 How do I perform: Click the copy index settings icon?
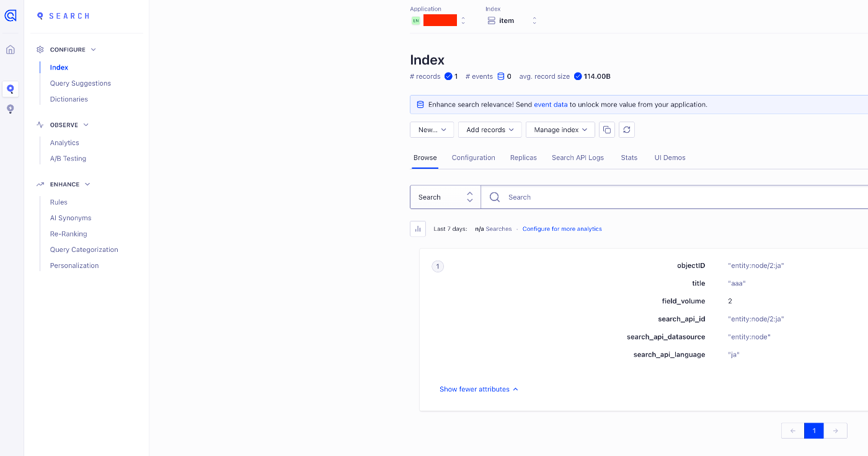pyautogui.click(x=606, y=130)
